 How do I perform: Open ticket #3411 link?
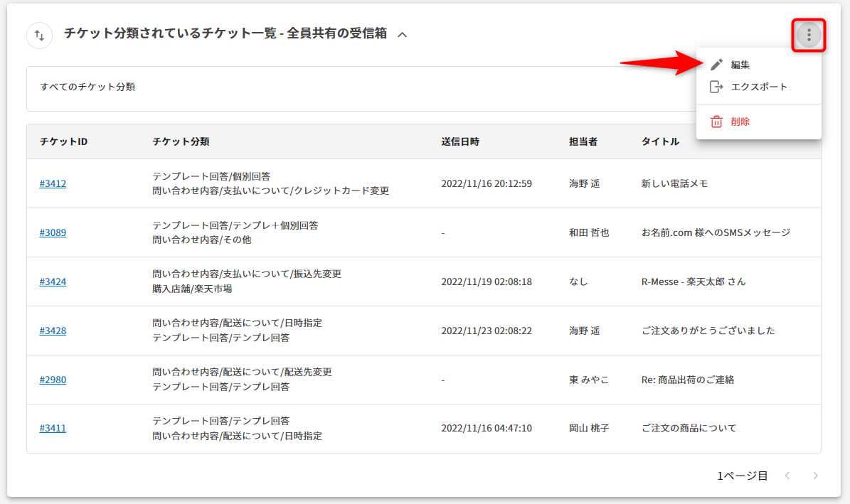53,428
